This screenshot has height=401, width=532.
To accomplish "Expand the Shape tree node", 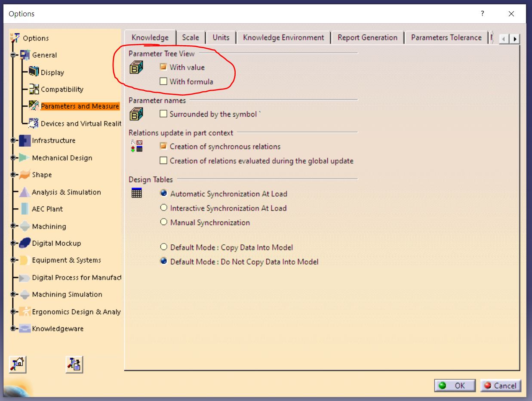I will point(13,175).
